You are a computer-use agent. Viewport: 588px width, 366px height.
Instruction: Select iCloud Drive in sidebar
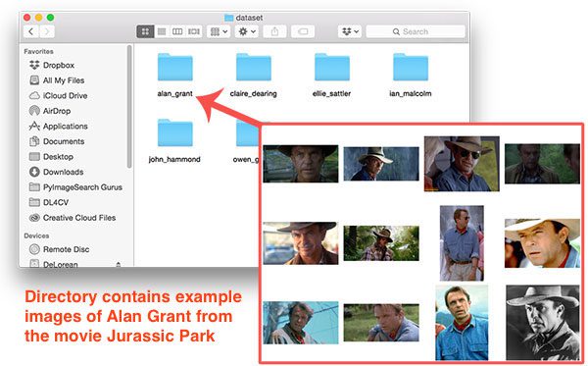pyautogui.click(x=58, y=96)
